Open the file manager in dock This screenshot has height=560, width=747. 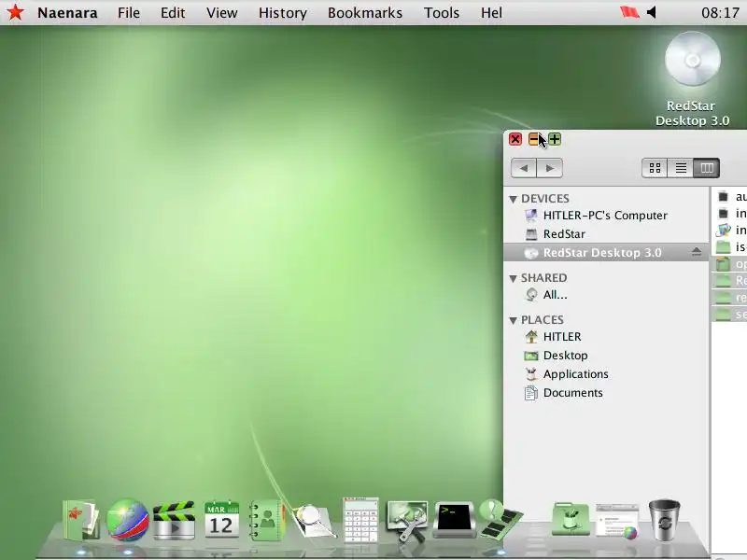tap(80, 520)
